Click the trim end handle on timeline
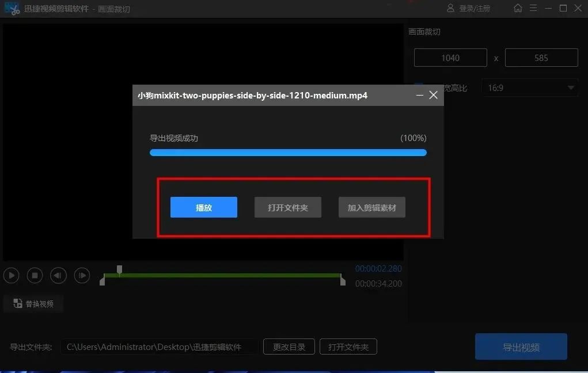 pyautogui.click(x=343, y=281)
